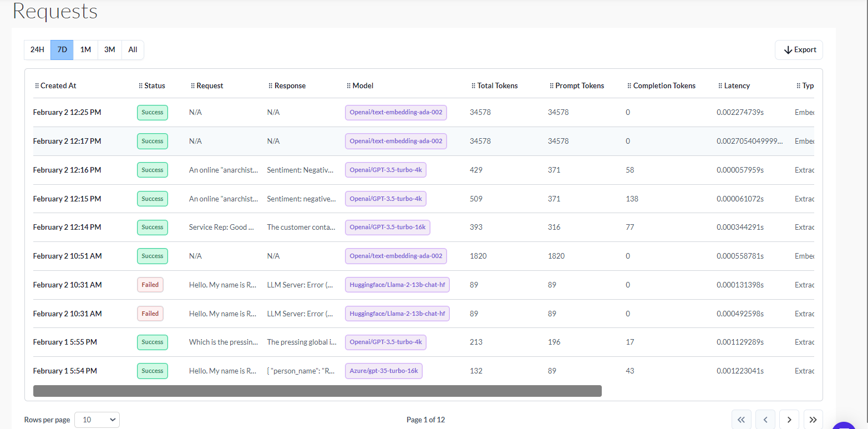Image resolution: width=868 pixels, height=429 pixels.
Task: Click drag handle icon beside Response header
Action: (270, 86)
